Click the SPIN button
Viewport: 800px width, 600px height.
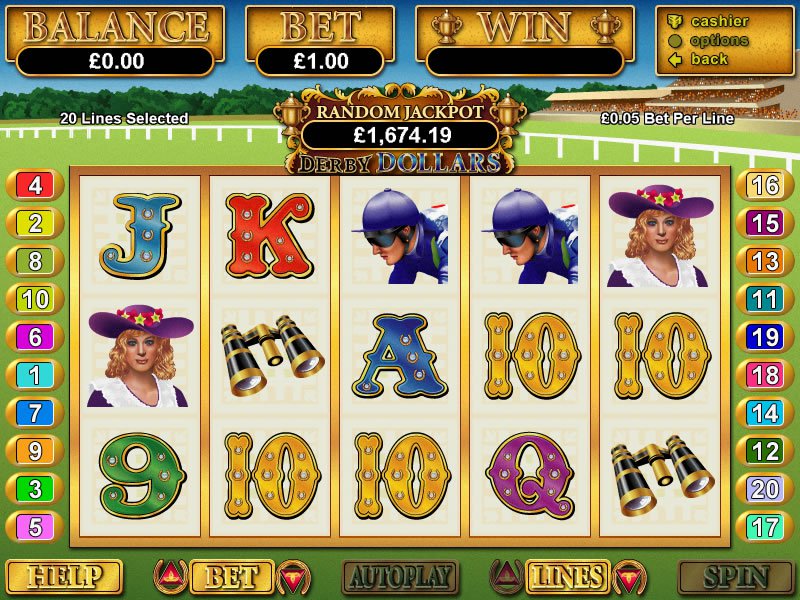(x=735, y=577)
